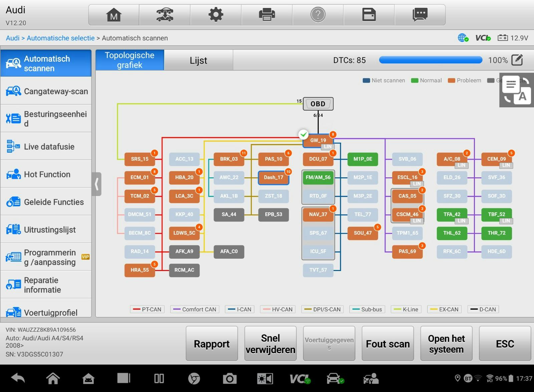Click the Audi breadcrumb link
This screenshot has height=392, width=534.
coord(13,38)
